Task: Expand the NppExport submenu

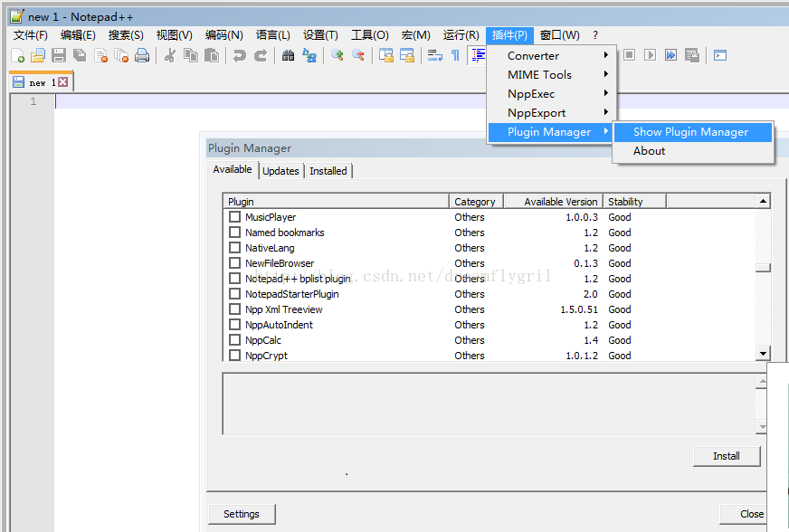Action: coord(552,113)
